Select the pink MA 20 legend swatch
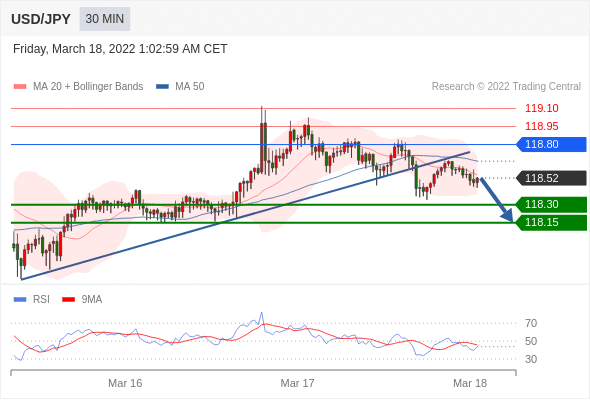590x400 pixels. click(20, 87)
